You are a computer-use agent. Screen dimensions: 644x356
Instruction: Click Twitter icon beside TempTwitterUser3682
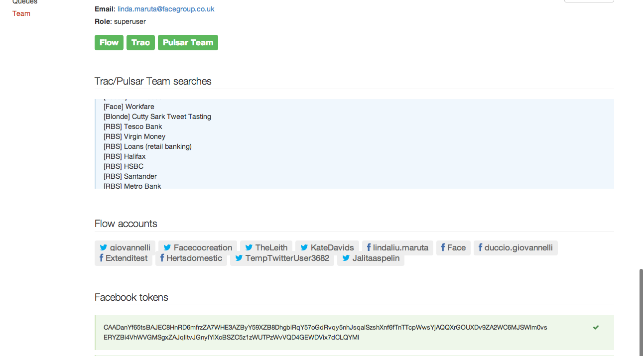pos(239,258)
